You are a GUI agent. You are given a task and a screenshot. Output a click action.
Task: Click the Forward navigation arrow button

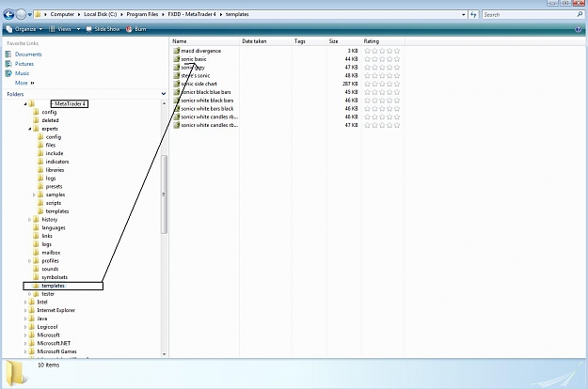coord(21,15)
